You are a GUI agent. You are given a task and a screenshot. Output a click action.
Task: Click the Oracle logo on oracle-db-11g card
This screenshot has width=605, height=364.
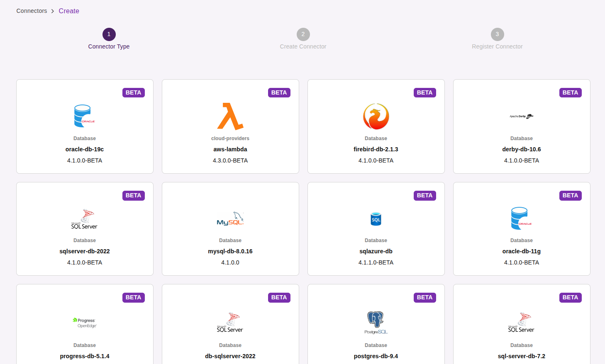tap(521, 218)
